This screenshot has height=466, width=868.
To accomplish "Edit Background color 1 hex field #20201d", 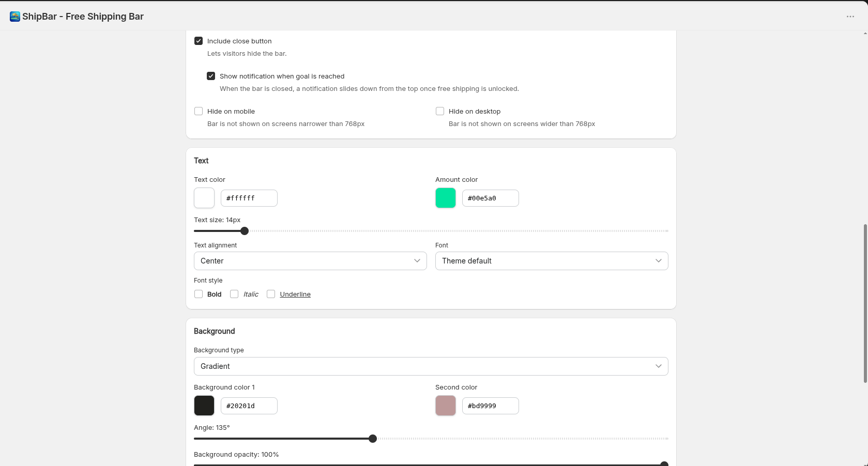I will coord(249,406).
